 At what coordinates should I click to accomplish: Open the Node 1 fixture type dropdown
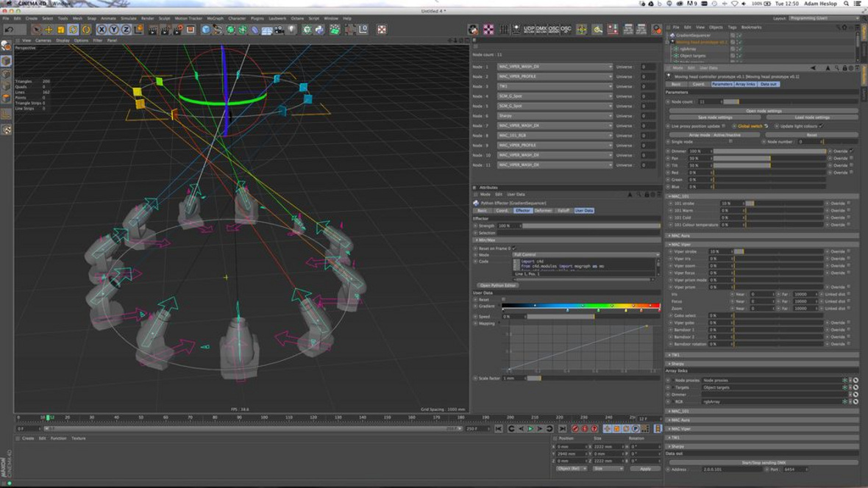point(554,67)
